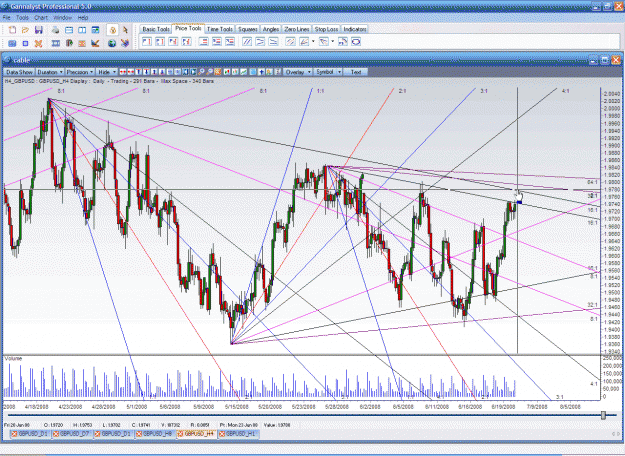
Task: Switch to the Stop Loss tab
Action: coord(326,29)
